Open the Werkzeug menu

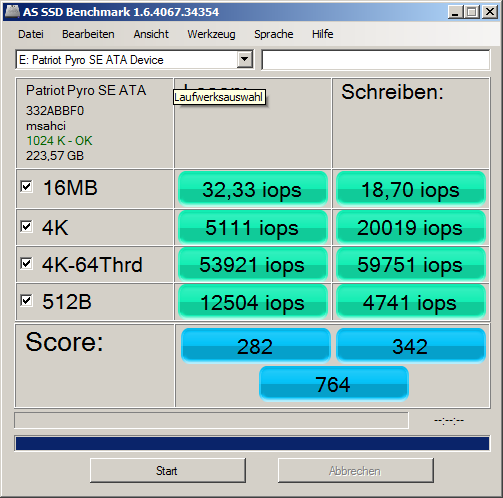[211, 34]
